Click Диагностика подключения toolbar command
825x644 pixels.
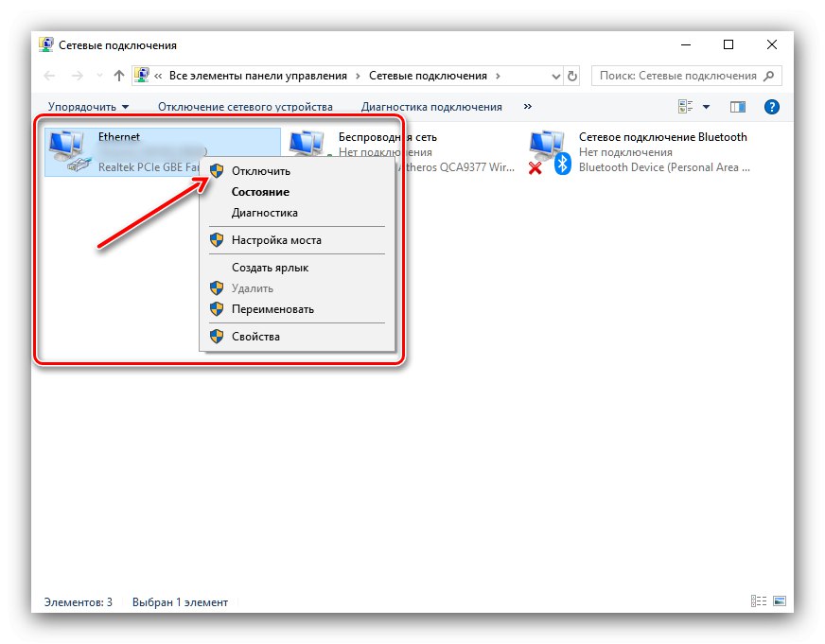(x=431, y=107)
